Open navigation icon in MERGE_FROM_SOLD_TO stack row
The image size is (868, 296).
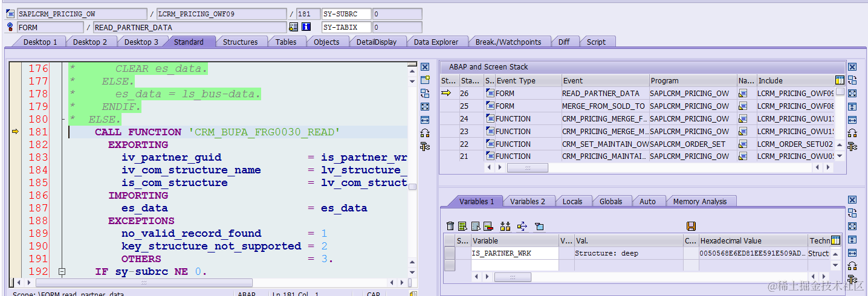click(743, 106)
